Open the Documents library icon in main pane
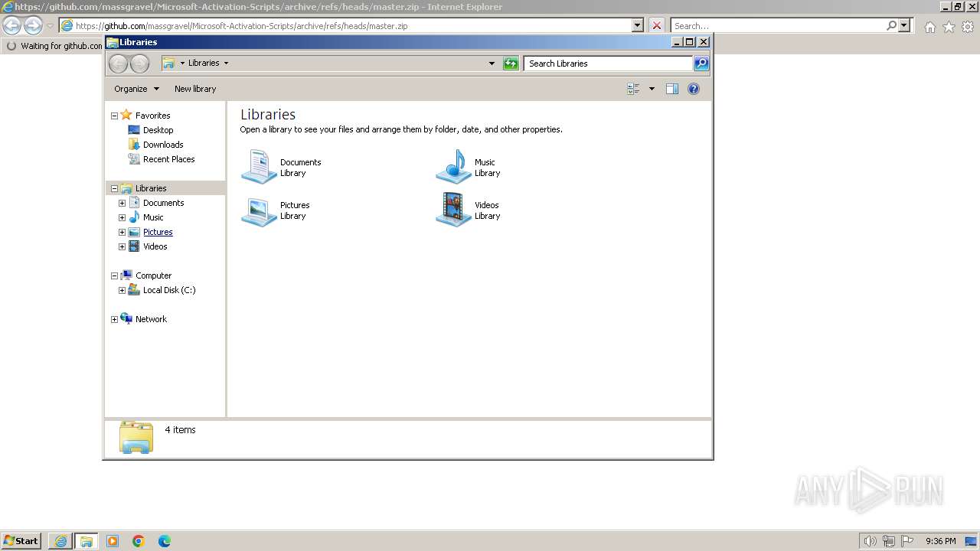Image resolution: width=980 pixels, height=551 pixels. 259,167
